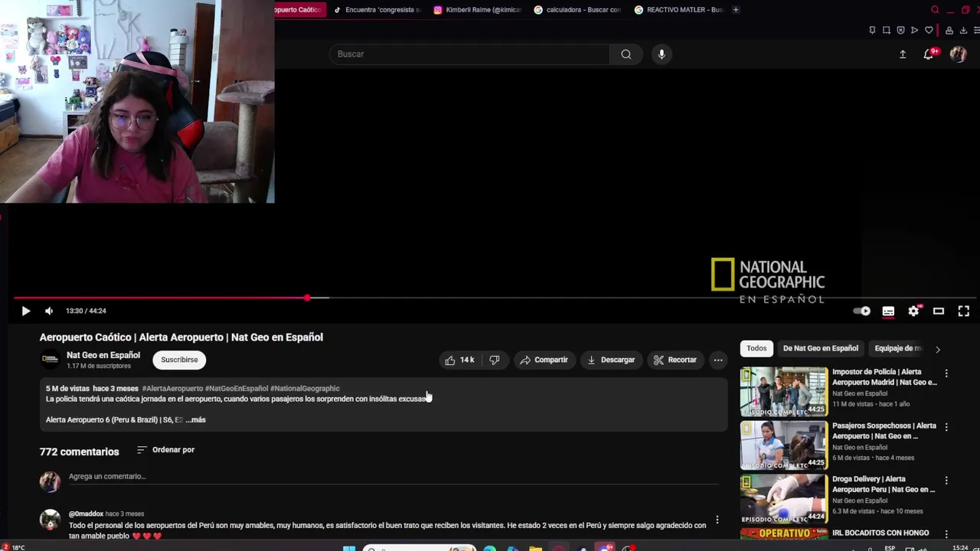
Task: Open the notifications bell with 9+ badge
Action: point(929,54)
